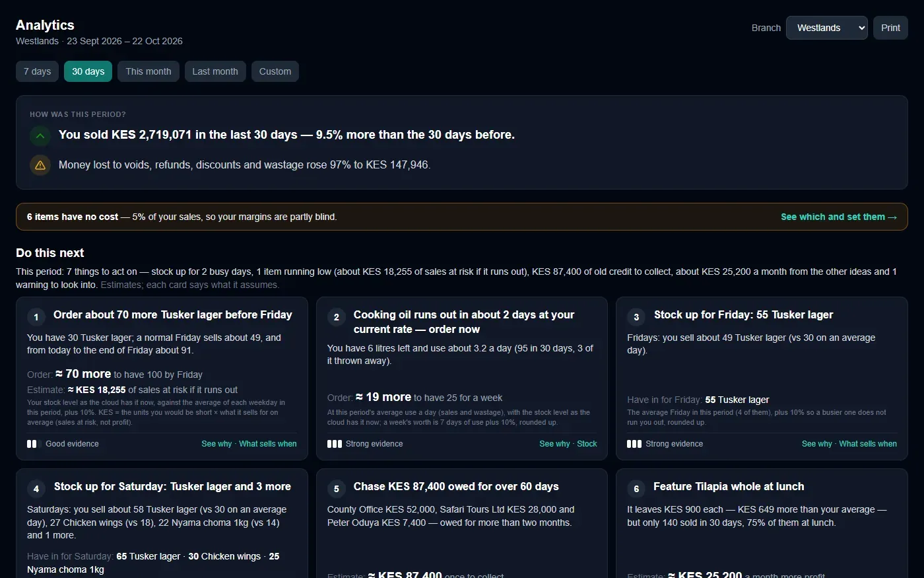924x578 pixels.
Task: Click the ≈ 19 more order figure
Action: coord(383,397)
